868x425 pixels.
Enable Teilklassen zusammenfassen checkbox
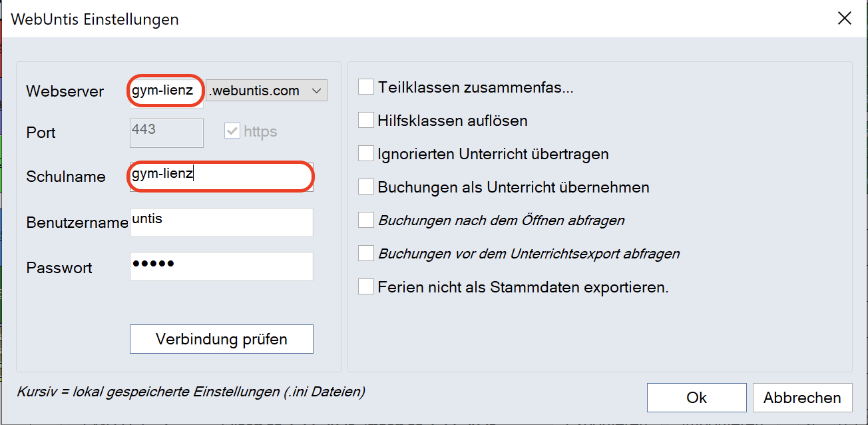366,87
